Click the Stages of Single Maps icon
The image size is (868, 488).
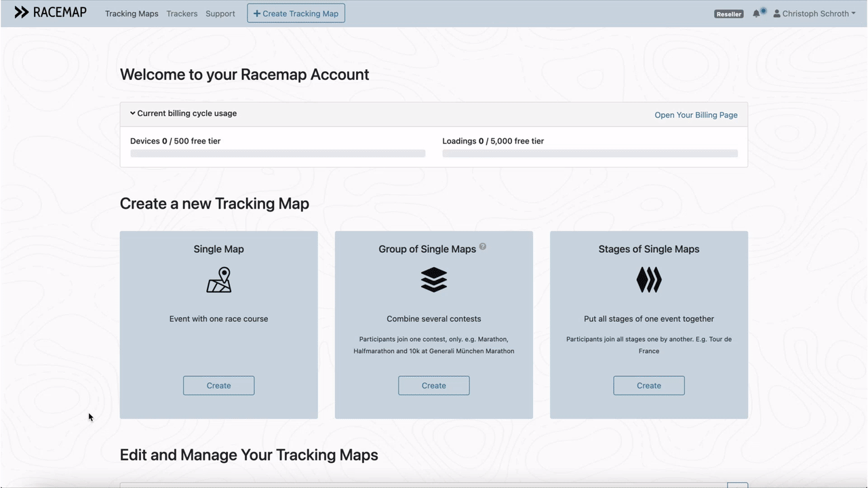pyautogui.click(x=648, y=280)
